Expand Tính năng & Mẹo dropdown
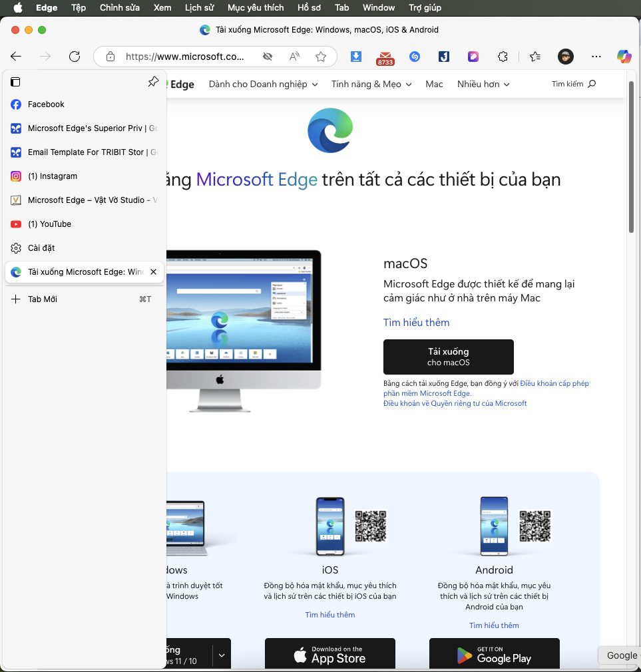 tap(371, 84)
